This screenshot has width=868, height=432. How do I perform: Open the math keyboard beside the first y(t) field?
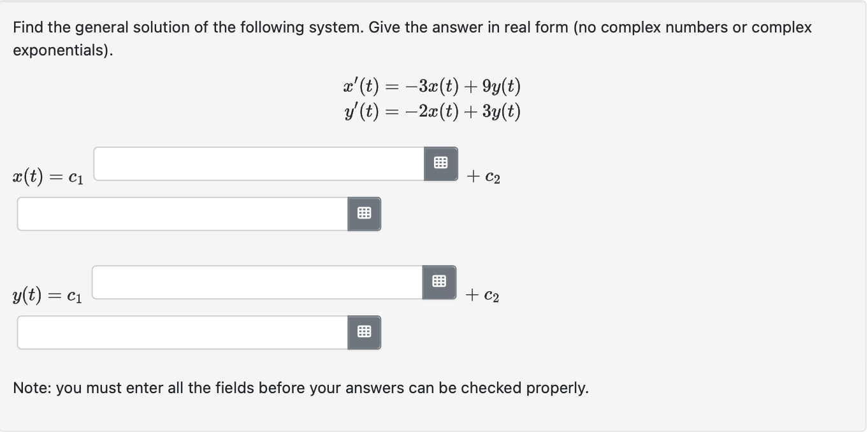tap(439, 282)
